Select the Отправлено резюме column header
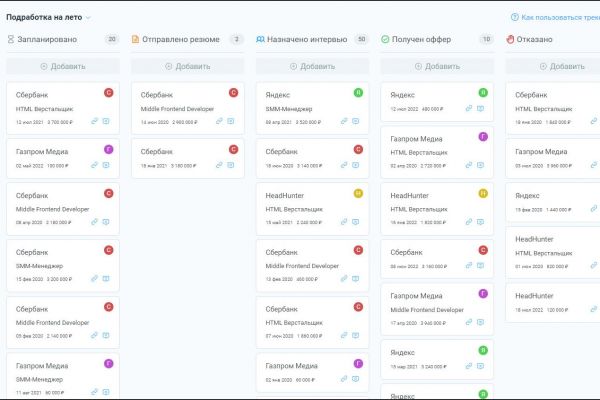 (181, 39)
